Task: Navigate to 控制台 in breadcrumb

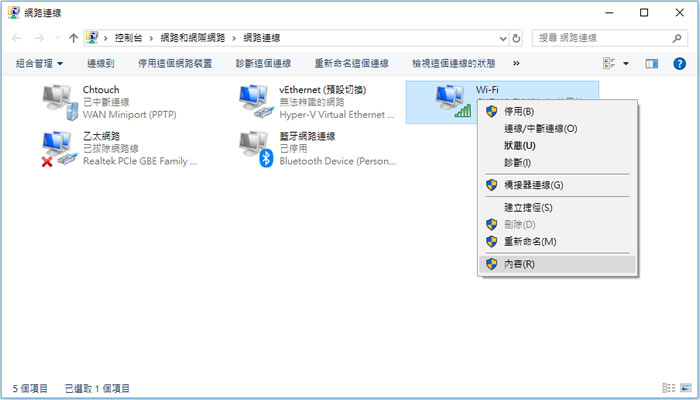Action: click(x=129, y=38)
